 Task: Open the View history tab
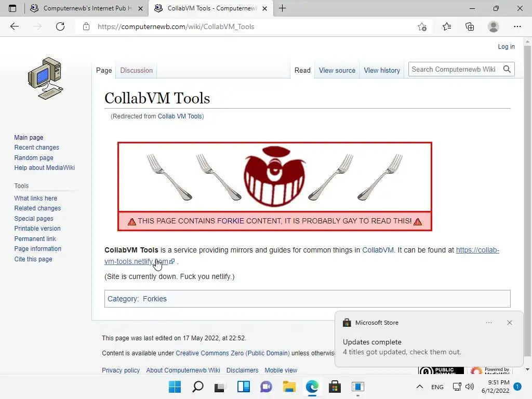382,70
